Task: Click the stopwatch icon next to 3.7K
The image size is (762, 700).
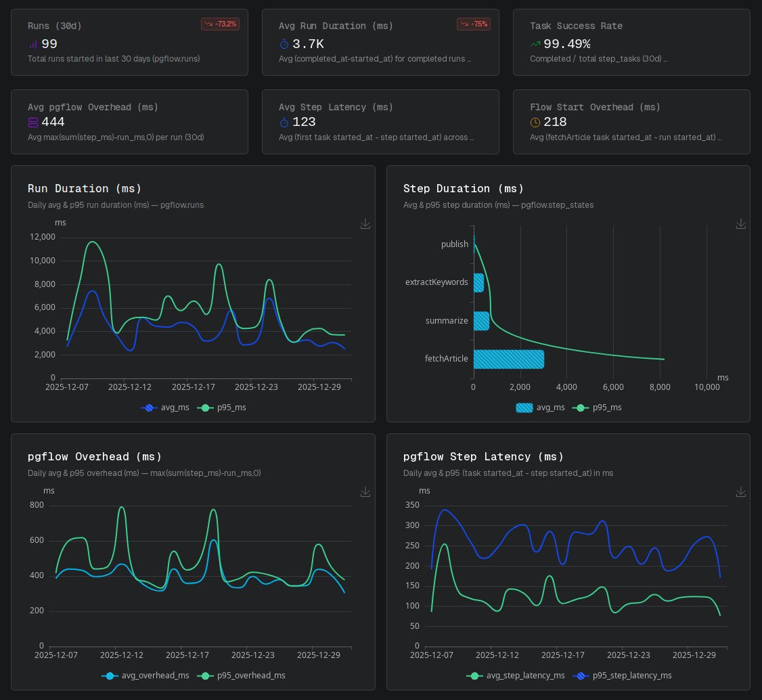Action: click(x=284, y=44)
